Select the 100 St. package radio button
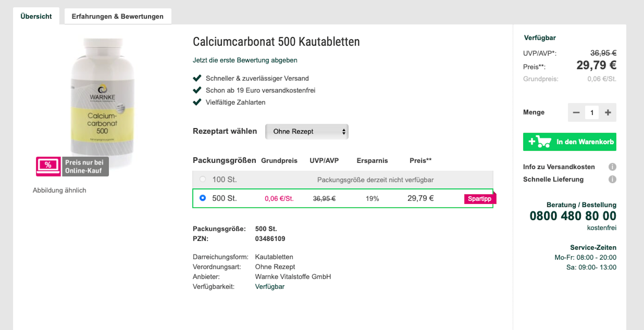Image resolution: width=644 pixels, height=330 pixels. (203, 179)
